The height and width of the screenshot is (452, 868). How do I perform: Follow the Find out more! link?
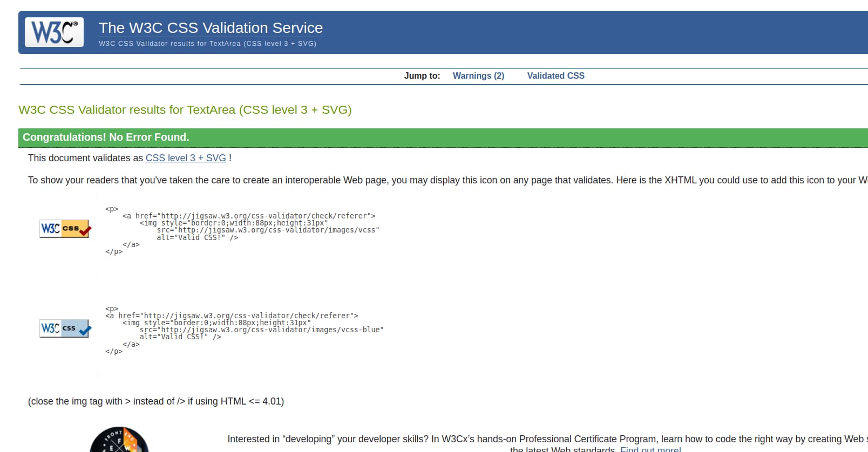(650, 449)
